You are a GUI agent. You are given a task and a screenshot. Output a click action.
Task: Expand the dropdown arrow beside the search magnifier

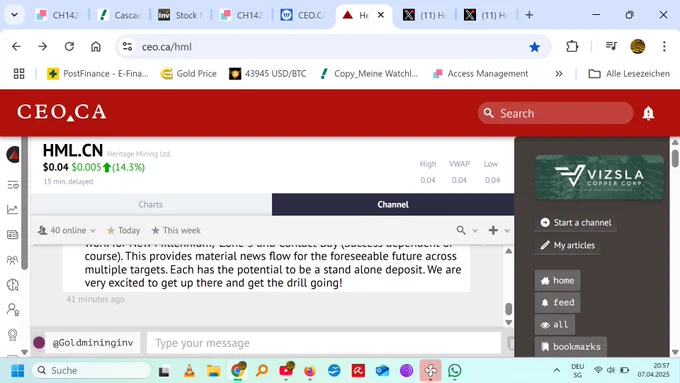pyautogui.click(x=475, y=231)
